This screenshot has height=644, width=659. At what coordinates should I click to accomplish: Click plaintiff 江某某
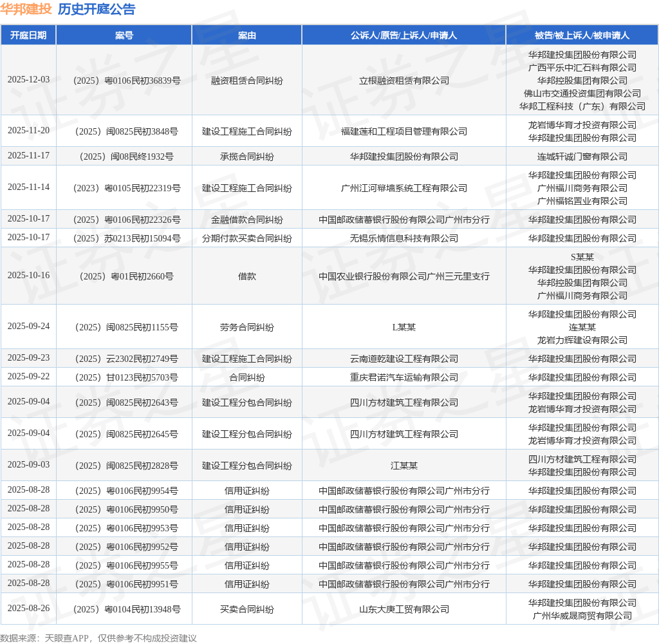click(x=404, y=466)
